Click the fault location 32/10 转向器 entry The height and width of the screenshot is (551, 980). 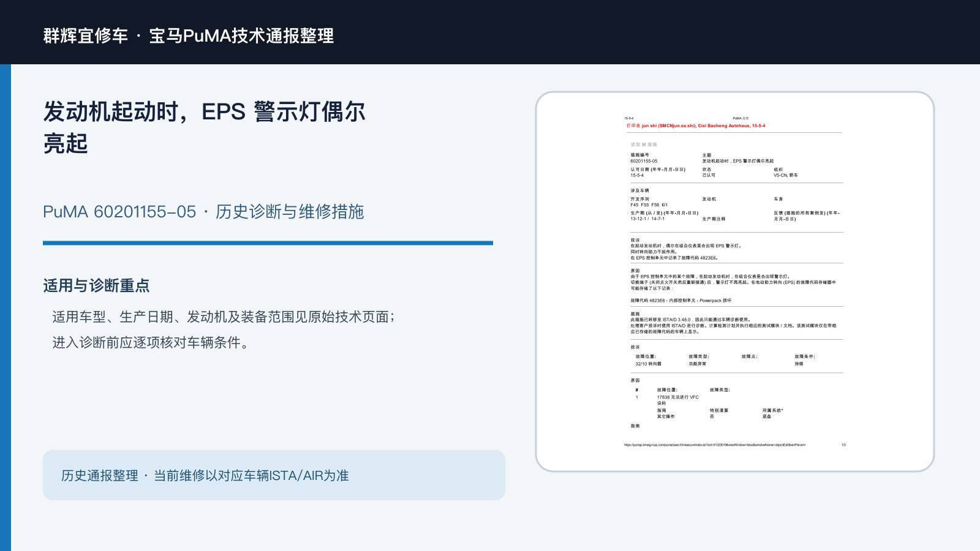(648, 364)
